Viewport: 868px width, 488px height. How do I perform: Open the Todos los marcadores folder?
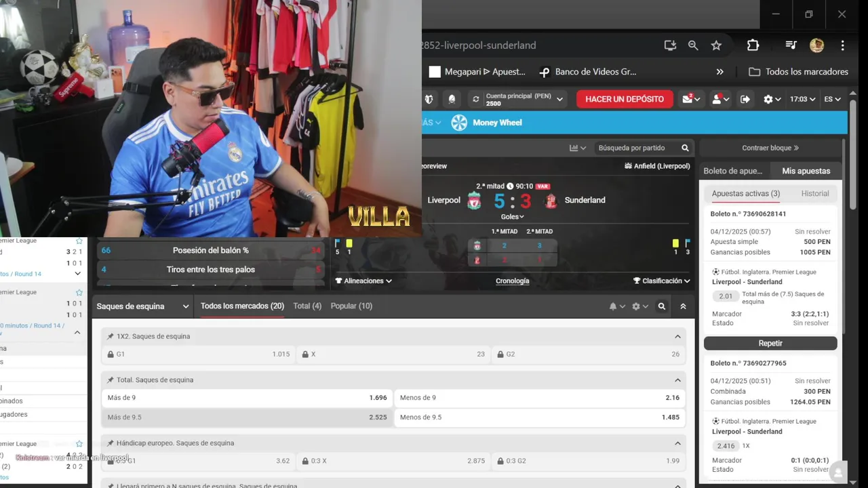pos(798,72)
